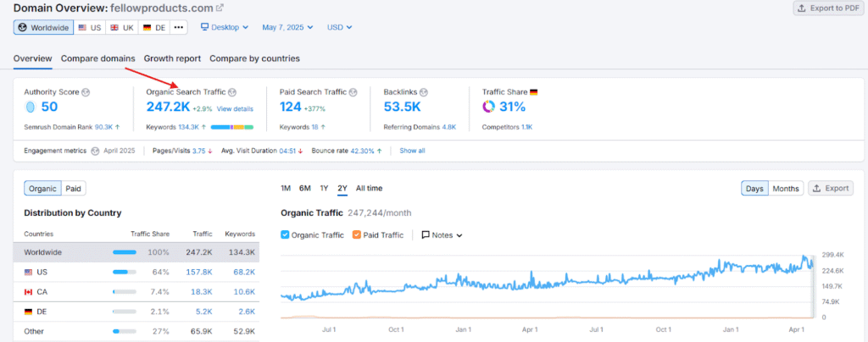868x342 pixels.
Task: Uncheck the Paid Traffic checkbox
Action: [x=357, y=234]
